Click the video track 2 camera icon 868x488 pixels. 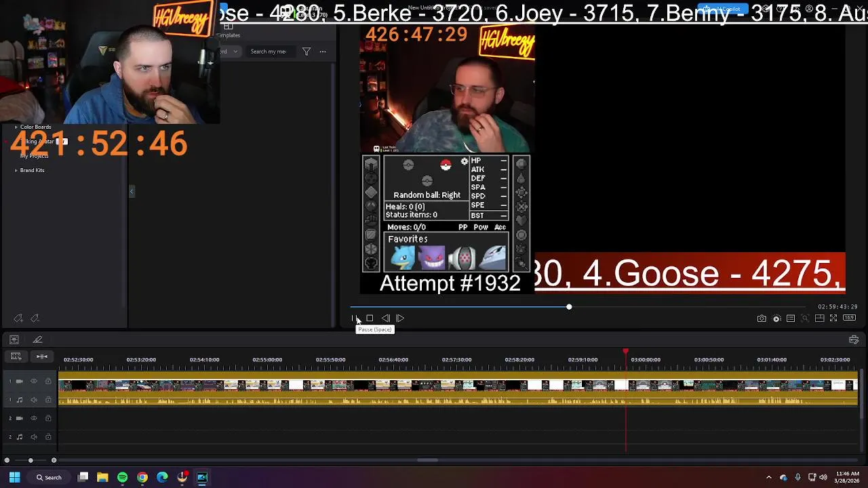tap(19, 419)
